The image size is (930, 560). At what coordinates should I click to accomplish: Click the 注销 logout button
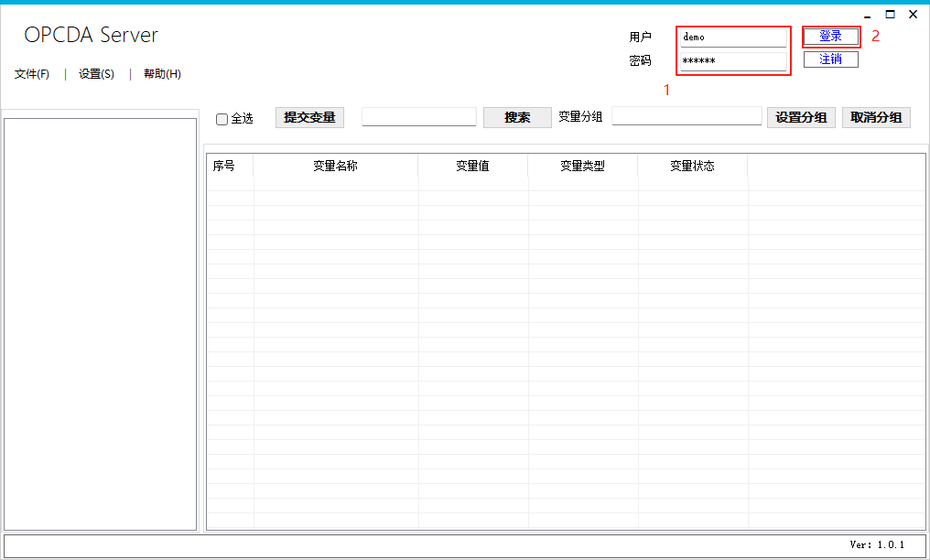point(830,59)
